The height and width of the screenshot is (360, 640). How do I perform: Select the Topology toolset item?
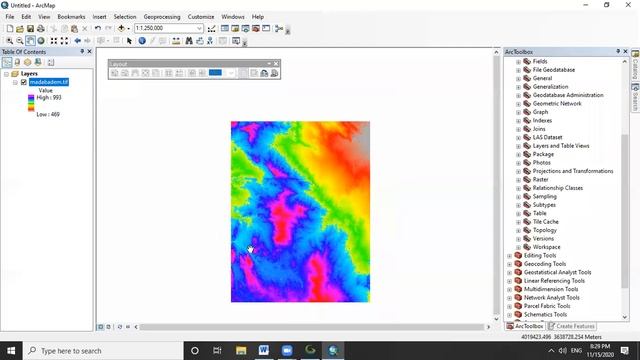[x=545, y=230]
